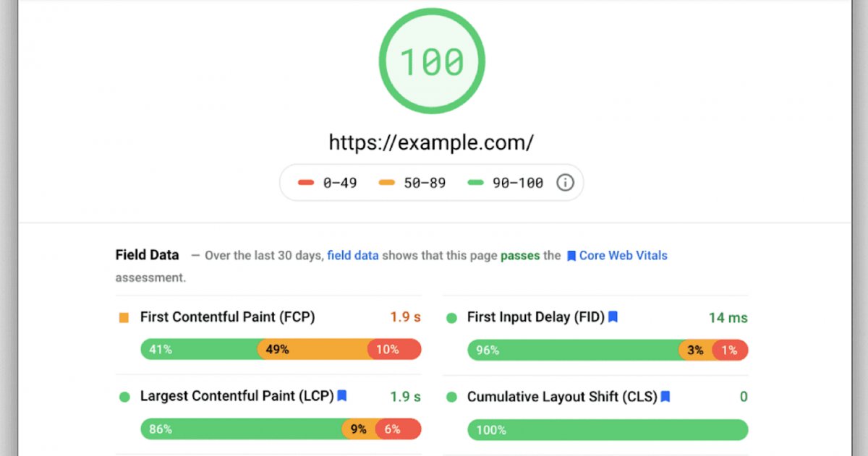This screenshot has width=868, height=456.
Task: Click the https://example.com/ URL text
Action: pos(432,142)
